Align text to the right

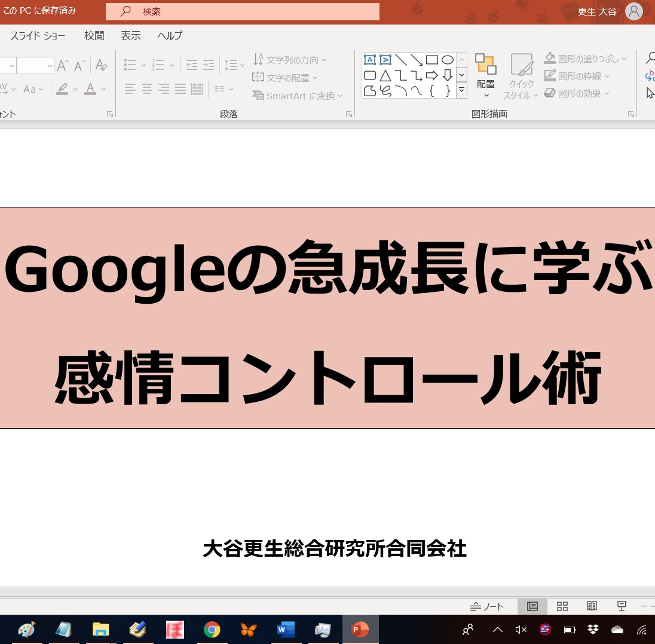click(x=163, y=88)
